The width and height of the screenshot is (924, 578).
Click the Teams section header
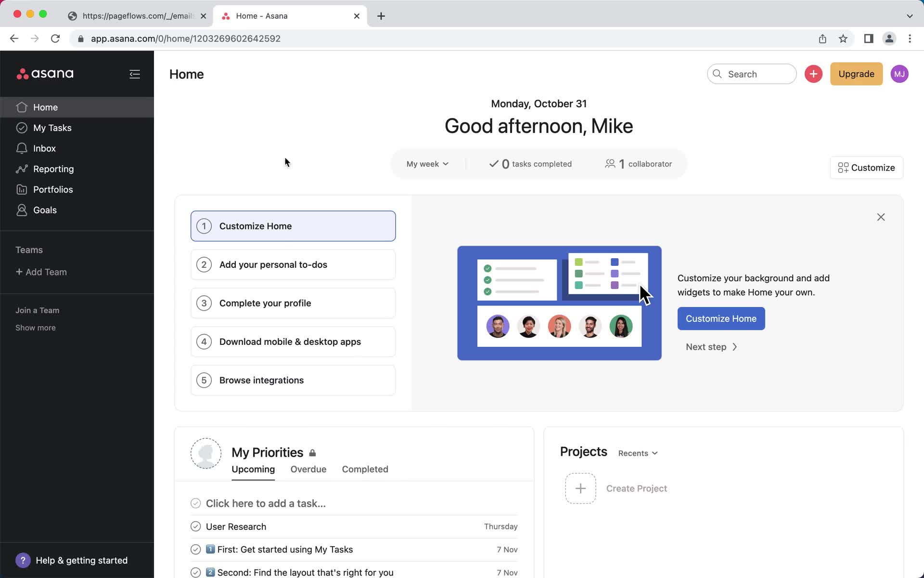29,250
